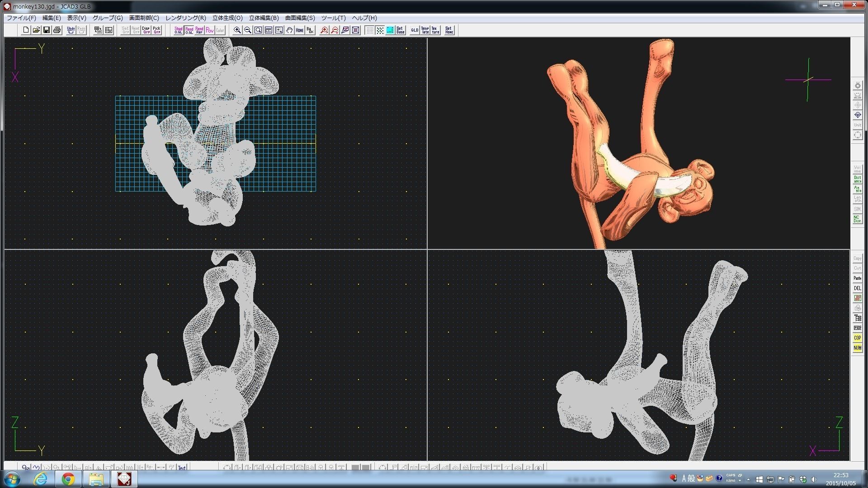This screenshot has width=868, height=488.
Task: Open the ヘルプ(H) menu
Action: tap(364, 18)
